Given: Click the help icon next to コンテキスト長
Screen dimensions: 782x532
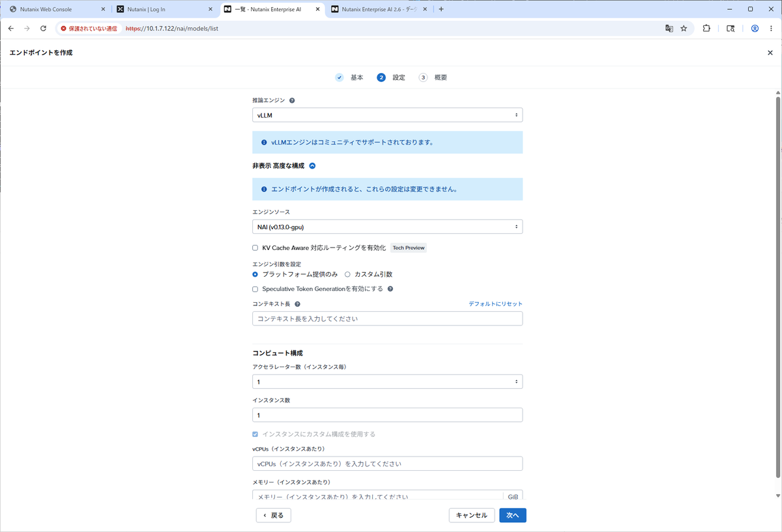Looking at the screenshot, I should [x=297, y=304].
